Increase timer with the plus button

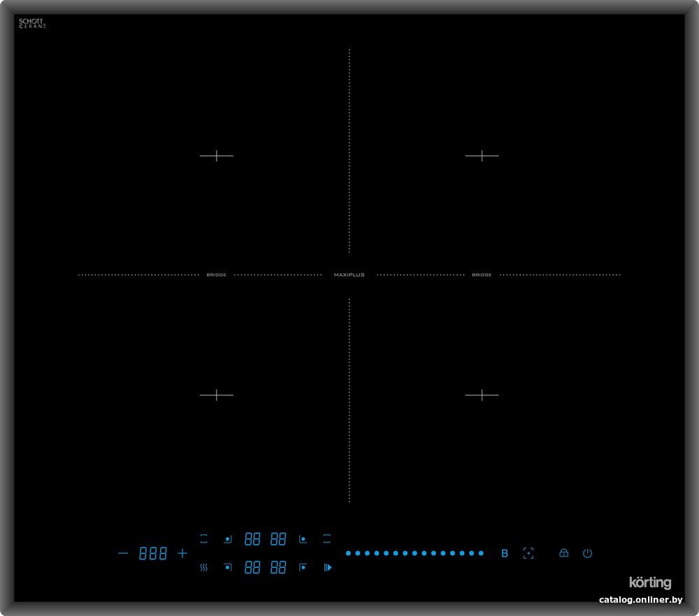182,554
